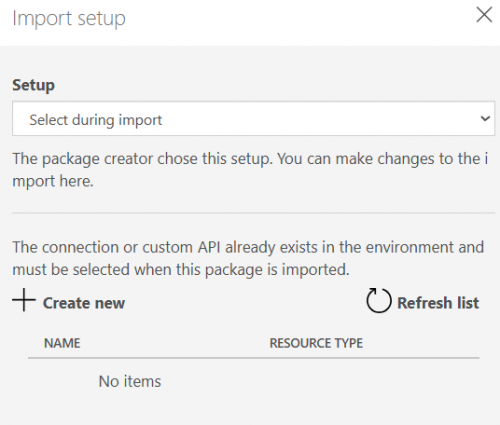Open the 'Select during import' combo box
Screen dimensions: 500x425
pyautogui.click(x=253, y=118)
